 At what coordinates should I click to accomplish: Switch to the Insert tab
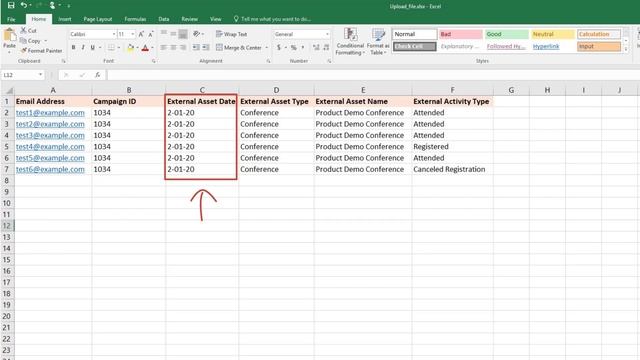click(64, 19)
